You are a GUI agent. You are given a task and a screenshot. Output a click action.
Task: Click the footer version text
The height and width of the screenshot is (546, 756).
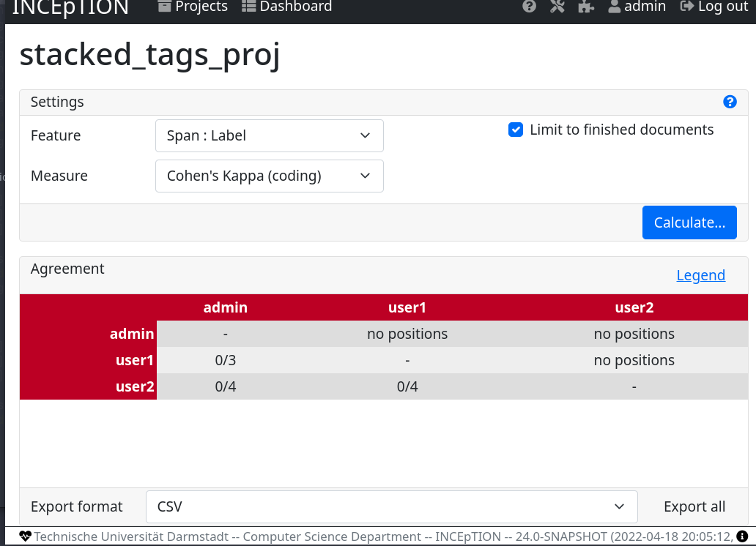pyautogui.click(x=383, y=536)
